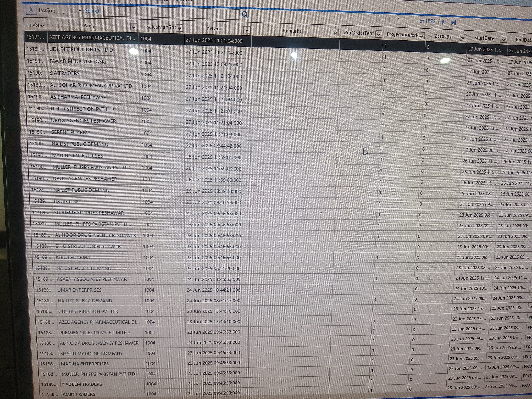This screenshot has height=399, width=532.
Task: Open the InvDate column filter dropdown
Action: pyautogui.click(x=247, y=30)
